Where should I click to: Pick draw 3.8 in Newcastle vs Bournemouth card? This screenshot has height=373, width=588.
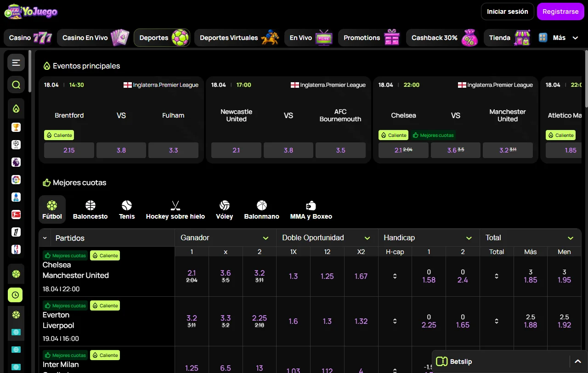pos(288,150)
